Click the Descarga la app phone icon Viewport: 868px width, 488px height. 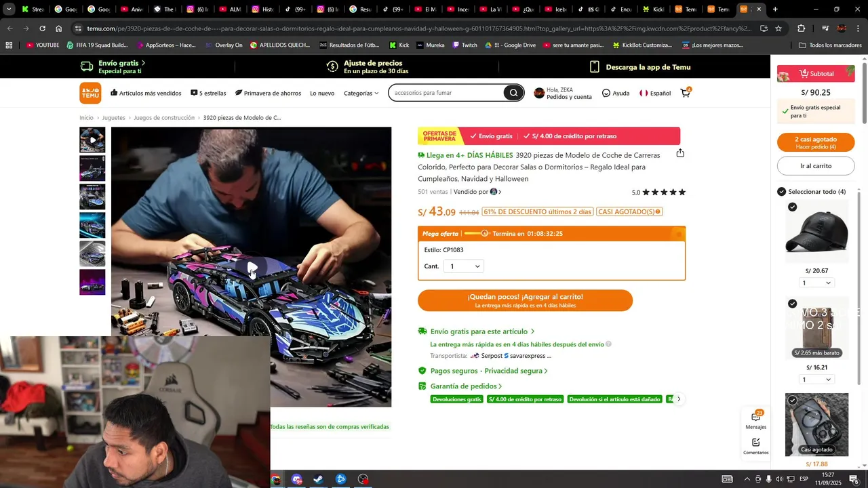pos(595,66)
